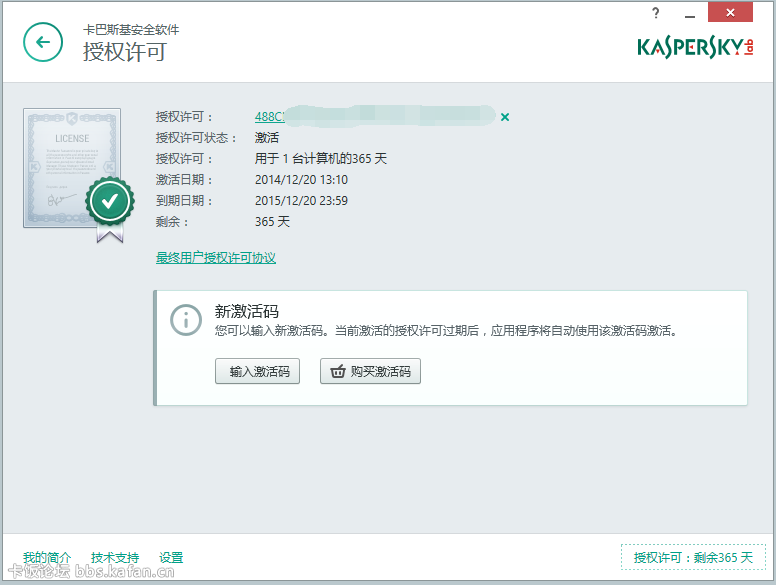Click the remaining value 365 天
The height and width of the screenshot is (587, 776).
(272, 222)
